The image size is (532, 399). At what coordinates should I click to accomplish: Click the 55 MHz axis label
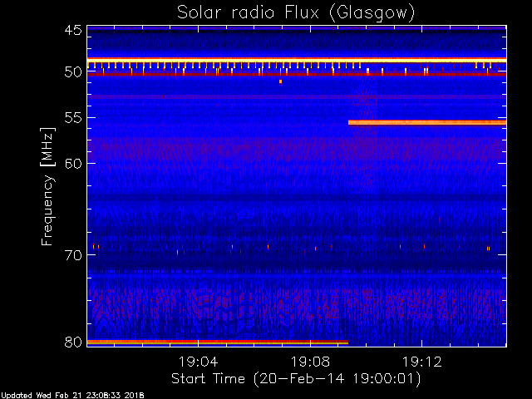(x=73, y=118)
